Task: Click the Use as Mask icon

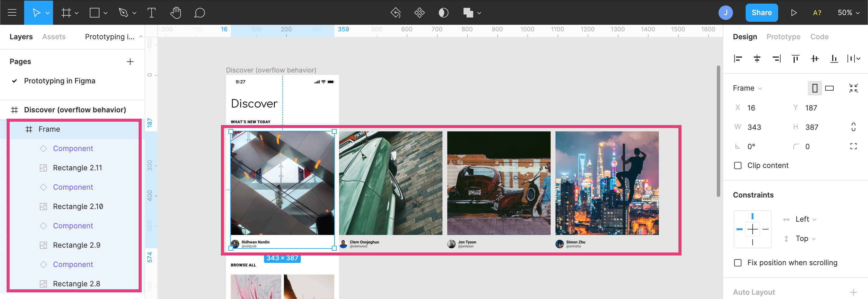Action: (443, 13)
